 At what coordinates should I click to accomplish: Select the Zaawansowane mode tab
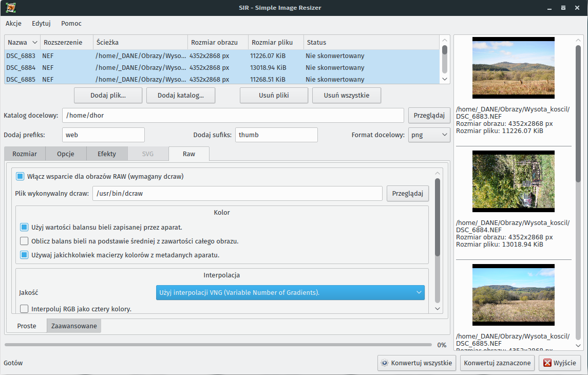[x=74, y=326]
